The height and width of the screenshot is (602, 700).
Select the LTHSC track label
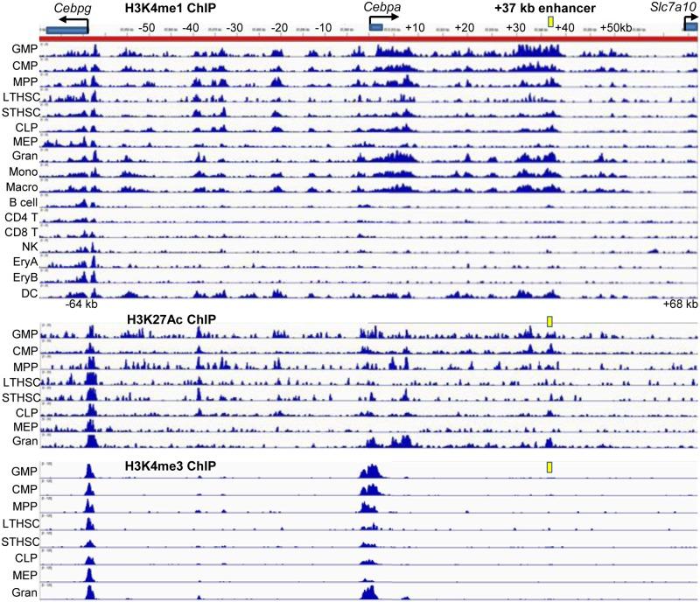[21, 97]
